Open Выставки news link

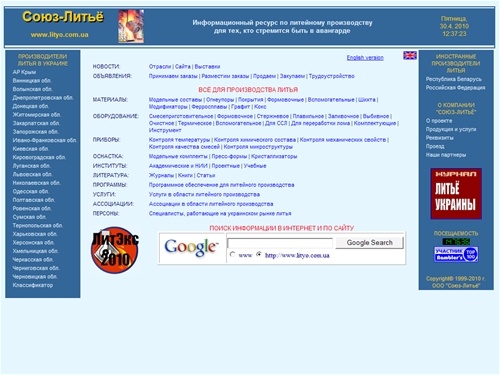click(x=207, y=67)
